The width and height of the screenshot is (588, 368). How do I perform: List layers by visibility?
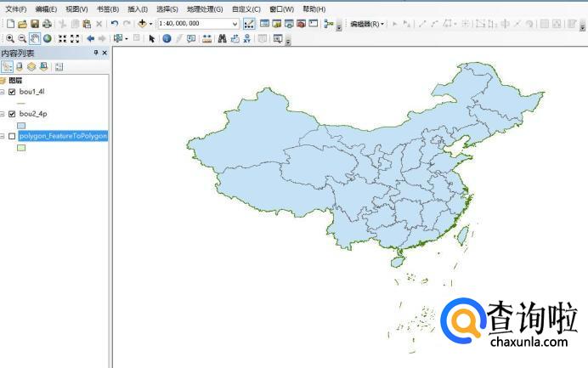[31, 67]
